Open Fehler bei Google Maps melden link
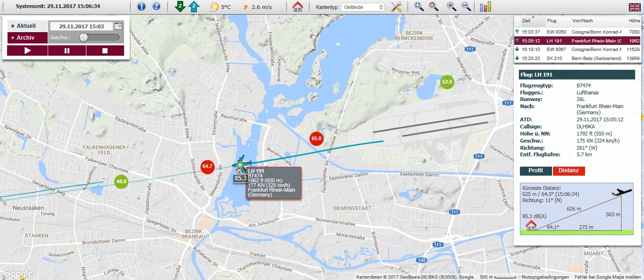Image resolution: width=644 pixels, height=280 pixels. tap(607, 277)
